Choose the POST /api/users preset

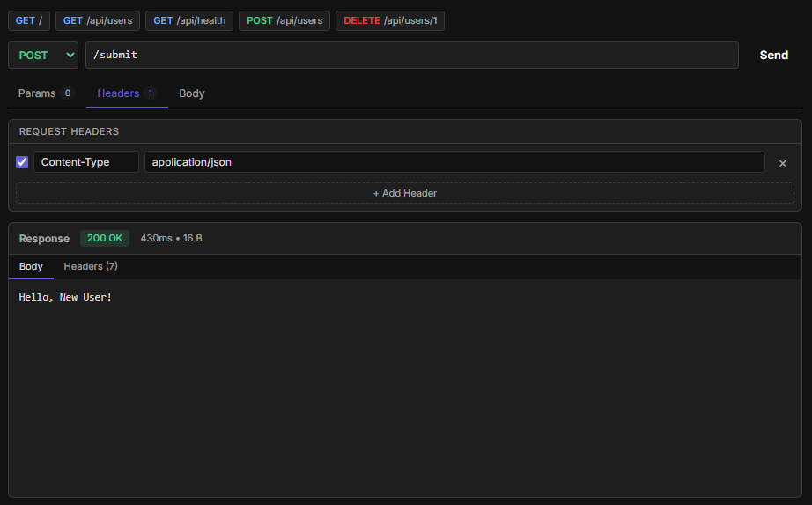pyautogui.click(x=284, y=20)
